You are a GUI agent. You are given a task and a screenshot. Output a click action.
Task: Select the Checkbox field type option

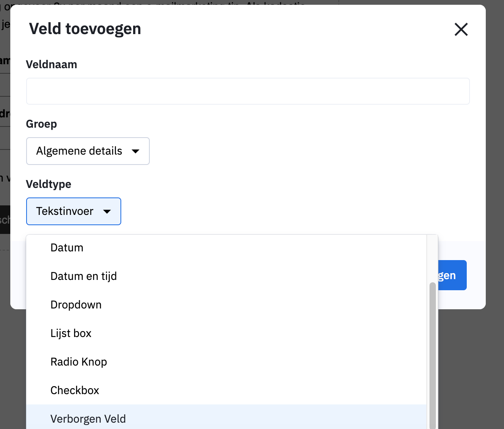click(75, 391)
